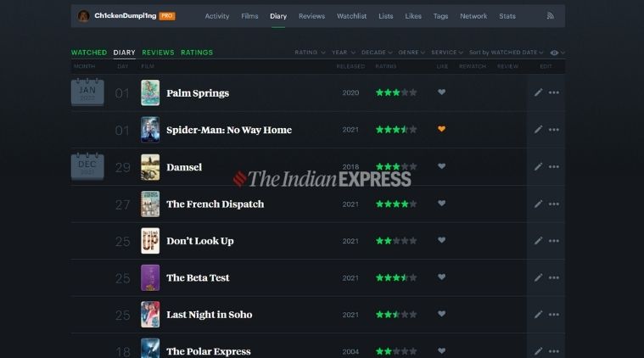This screenshot has width=644, height=358.
Task: Open the Likes tab
Action: tap(413, 16)
